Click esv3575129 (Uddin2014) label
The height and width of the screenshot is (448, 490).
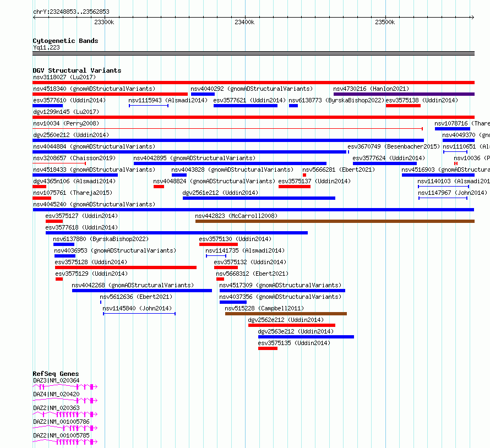tap(91, 274)
